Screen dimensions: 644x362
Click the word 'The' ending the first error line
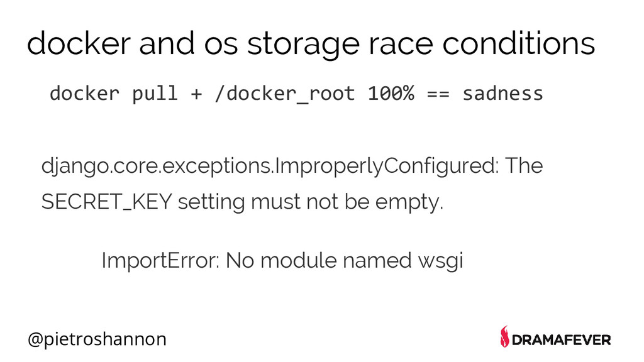point(524,165)
